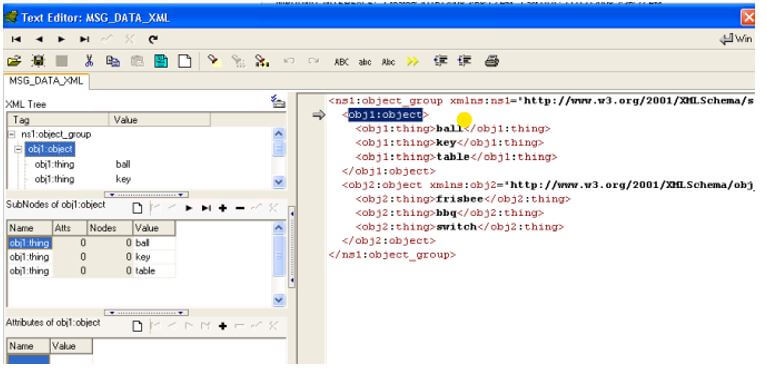The width and height of the screenshot is (767, 368).
Task: Open Find with the flashlight icon
Action: coord(213,60)
